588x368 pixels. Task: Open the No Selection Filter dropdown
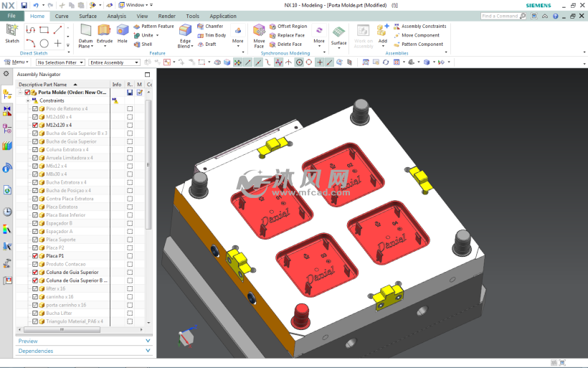[60, 62]
